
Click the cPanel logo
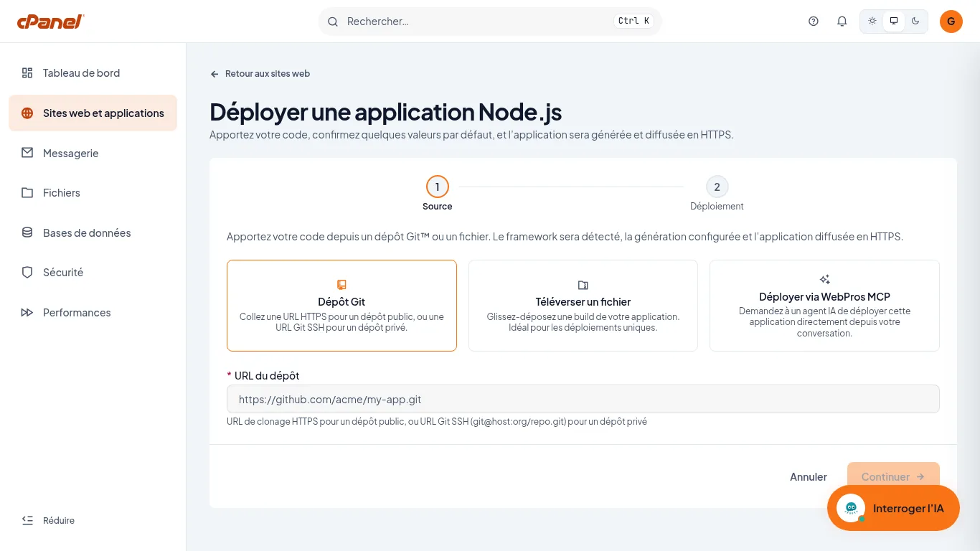click(51, 22)
